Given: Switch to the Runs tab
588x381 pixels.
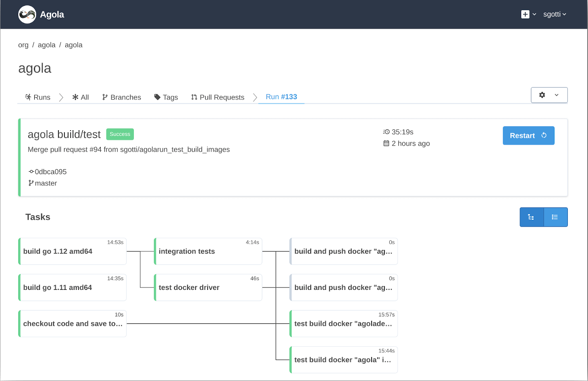Looking at the screenshot, I should pyautogui.click(x=38, y=97).
